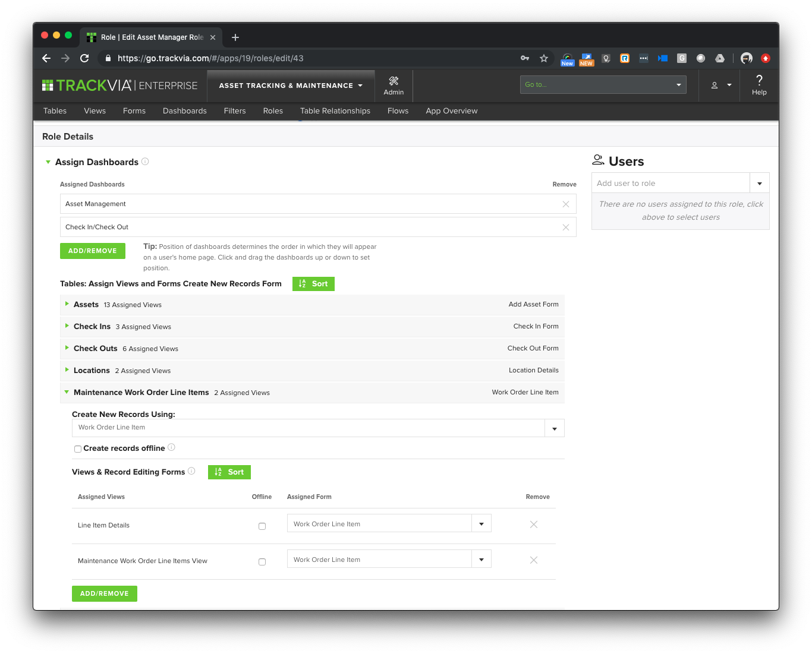Toggle Create records offline checkbox
The width and height of the screenshot is (812, 654).
tap(77, 449)
